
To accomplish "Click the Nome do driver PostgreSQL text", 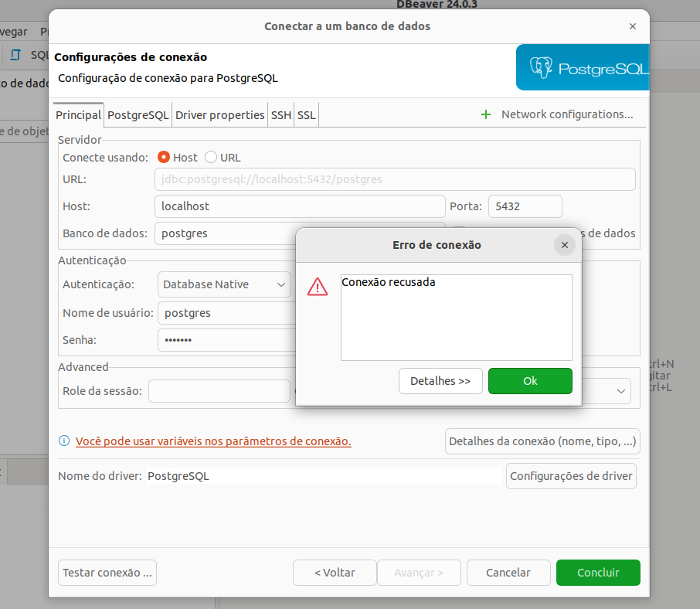I will 178,476.
